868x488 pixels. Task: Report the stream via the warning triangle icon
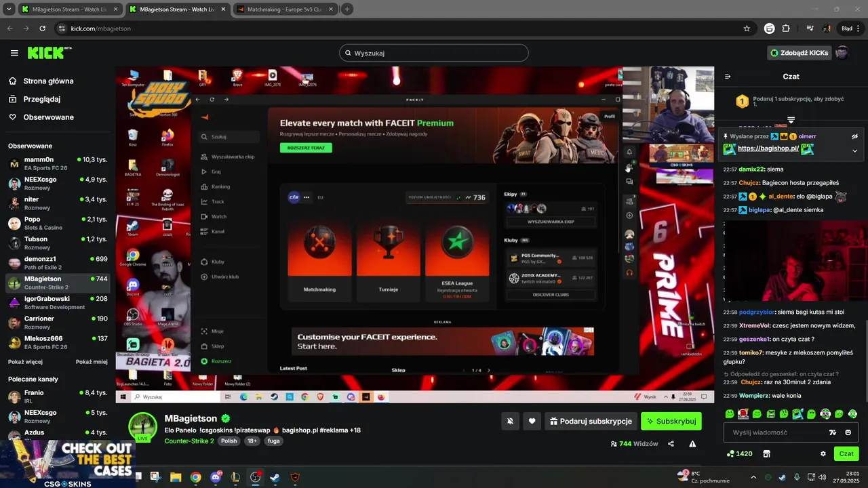692,444
